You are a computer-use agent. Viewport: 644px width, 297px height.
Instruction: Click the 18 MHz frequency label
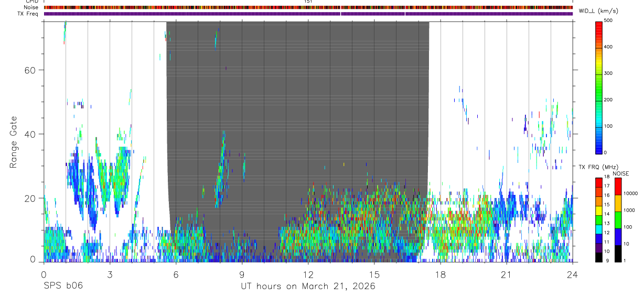(607, 177)
